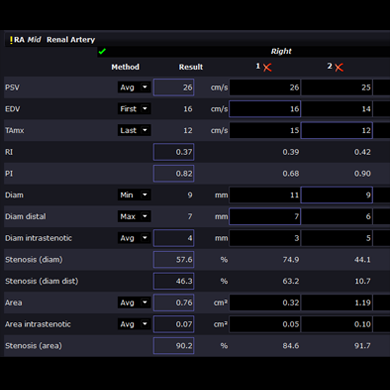Open the TAmx method dropdown set to Last
The width and height of the screenshot is (390, 390).
[134, 130]
